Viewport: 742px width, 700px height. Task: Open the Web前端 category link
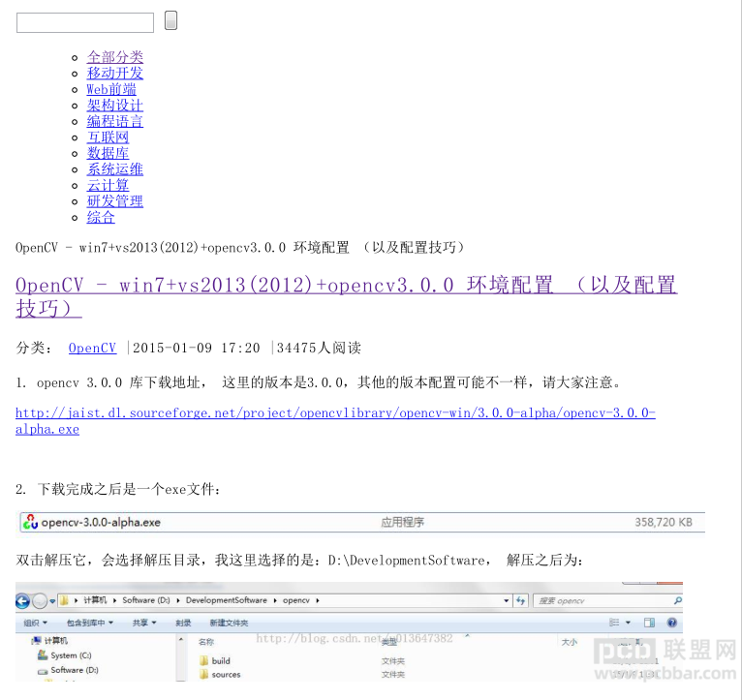[111, 89]
